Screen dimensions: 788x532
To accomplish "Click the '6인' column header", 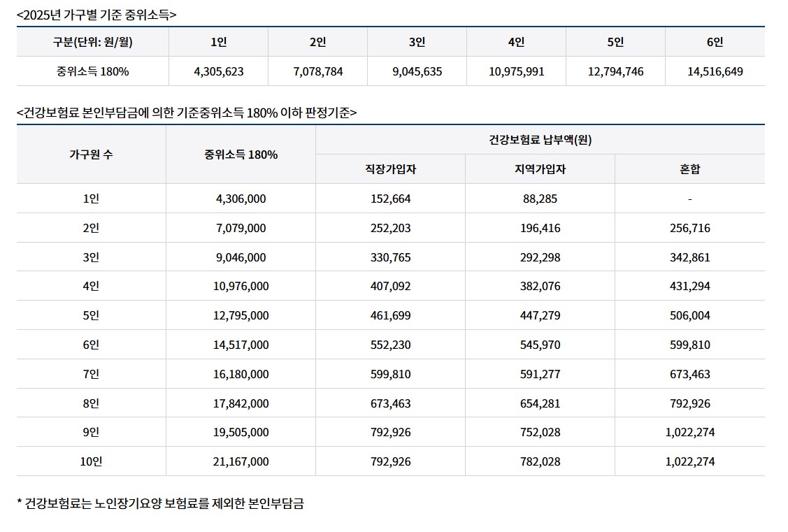I will pyautogui.click(x=715, y=42).
